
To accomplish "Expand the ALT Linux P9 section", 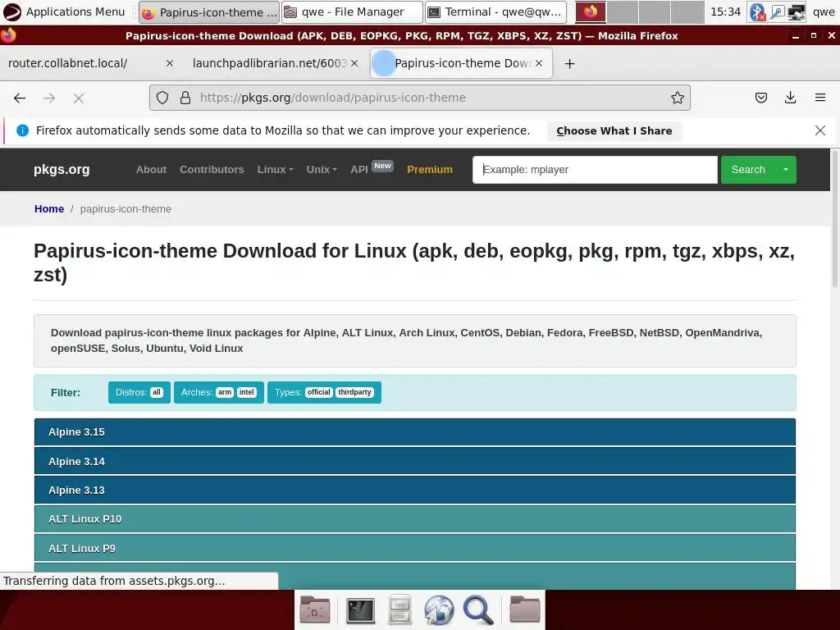I will (414, 548).
